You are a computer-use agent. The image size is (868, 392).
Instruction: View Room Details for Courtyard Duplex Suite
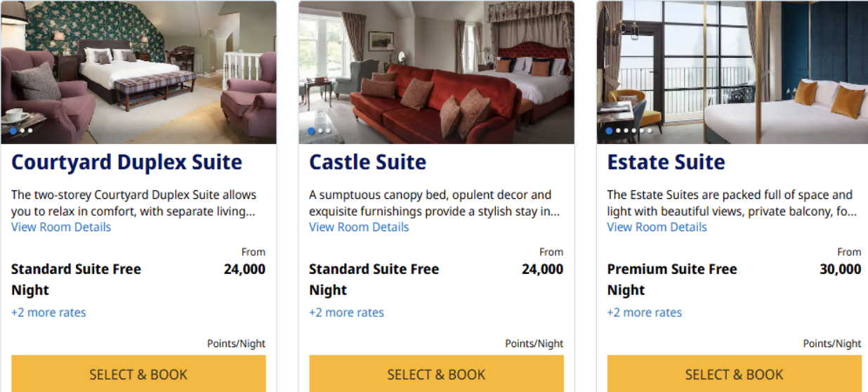pos(61,227)
